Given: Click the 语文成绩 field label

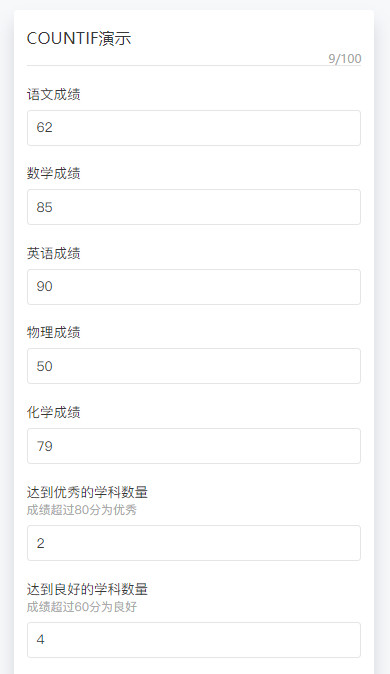Looking at the screenshot, I should 53,95.
